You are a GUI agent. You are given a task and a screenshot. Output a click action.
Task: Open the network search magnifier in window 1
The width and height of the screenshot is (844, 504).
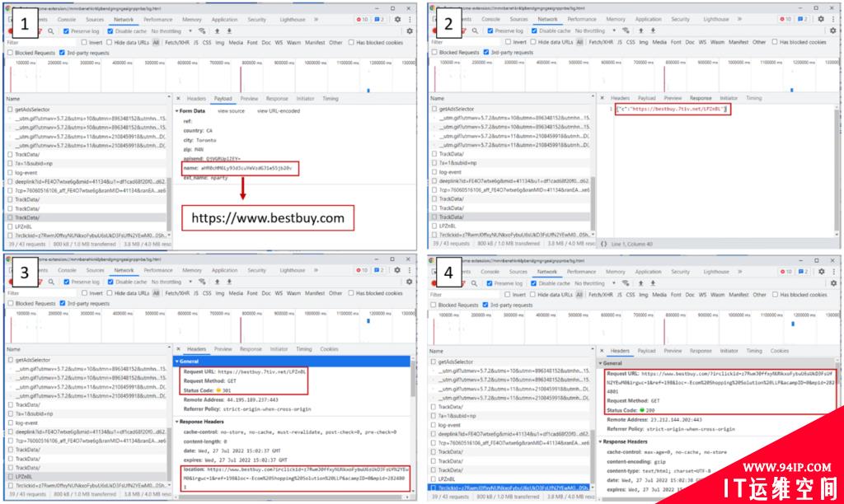pyautogui.click(x=50, y=31)
